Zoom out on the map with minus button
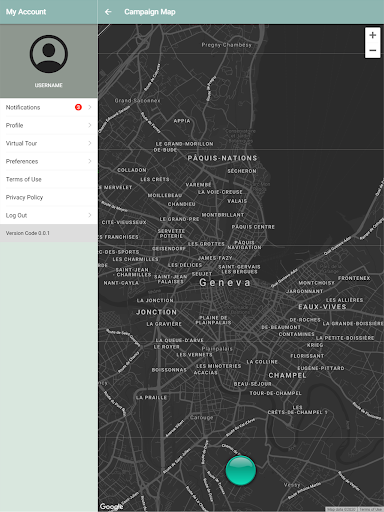This screenshot has width=384, height=512. click(373, 50)
